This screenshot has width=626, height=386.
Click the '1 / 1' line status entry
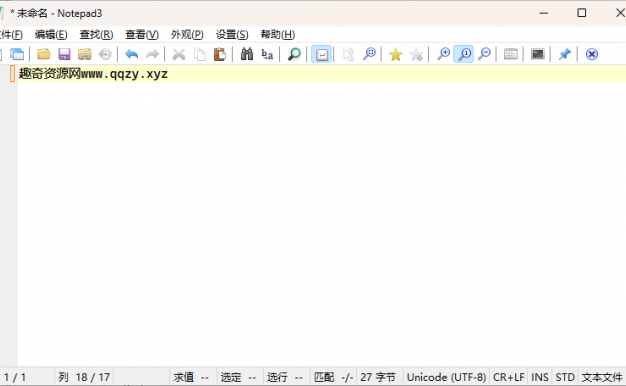(15, 377)
